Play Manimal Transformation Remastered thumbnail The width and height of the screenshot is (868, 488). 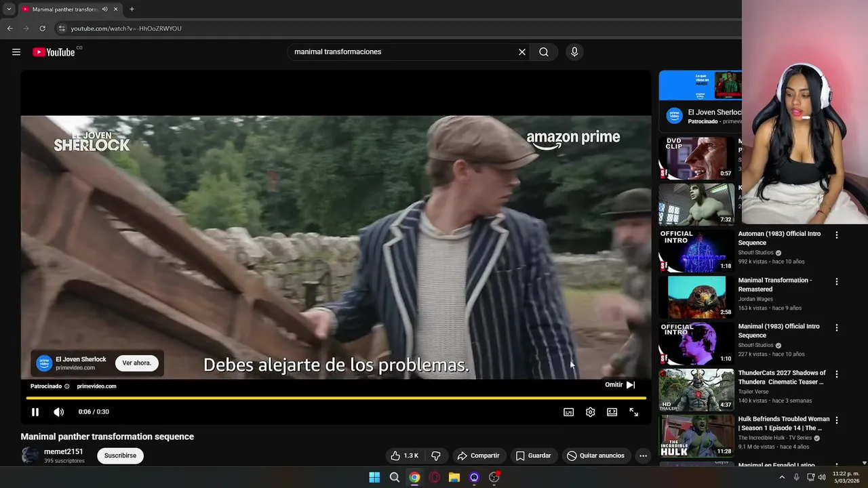696,297
